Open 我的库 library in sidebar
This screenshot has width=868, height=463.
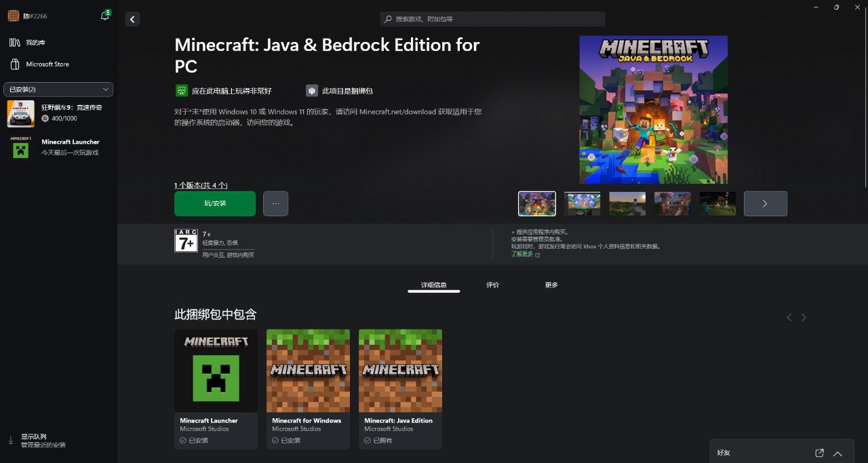click(35, 43)
